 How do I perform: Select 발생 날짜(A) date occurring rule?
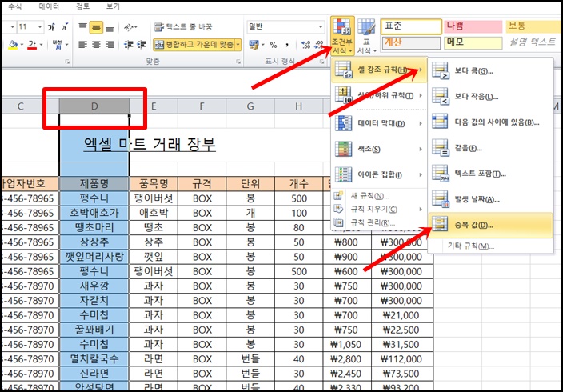point(490,200)
